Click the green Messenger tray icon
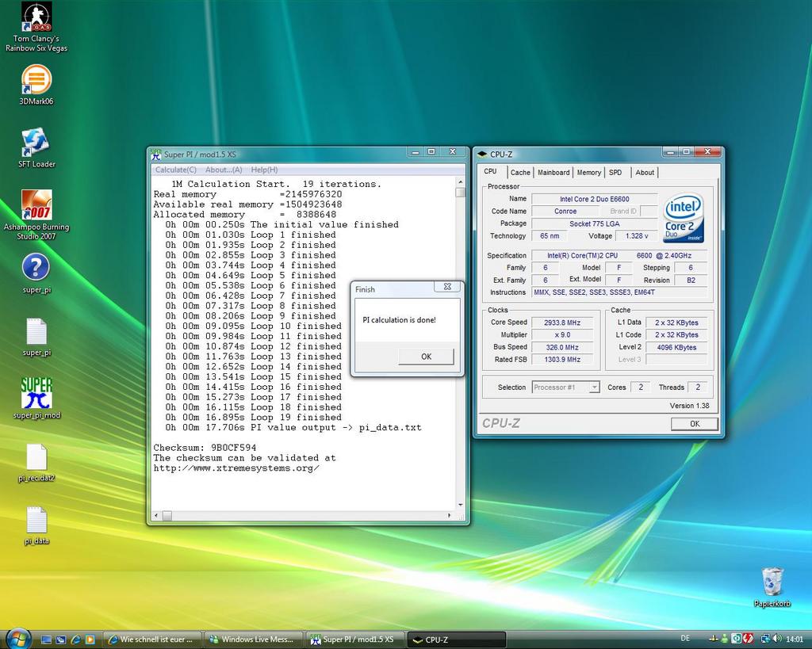The height and width of the screenshot is (649, 812). [724, 639]
